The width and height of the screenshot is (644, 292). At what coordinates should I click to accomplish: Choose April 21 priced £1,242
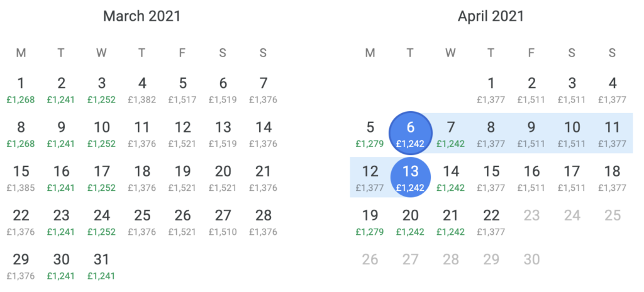450,223
